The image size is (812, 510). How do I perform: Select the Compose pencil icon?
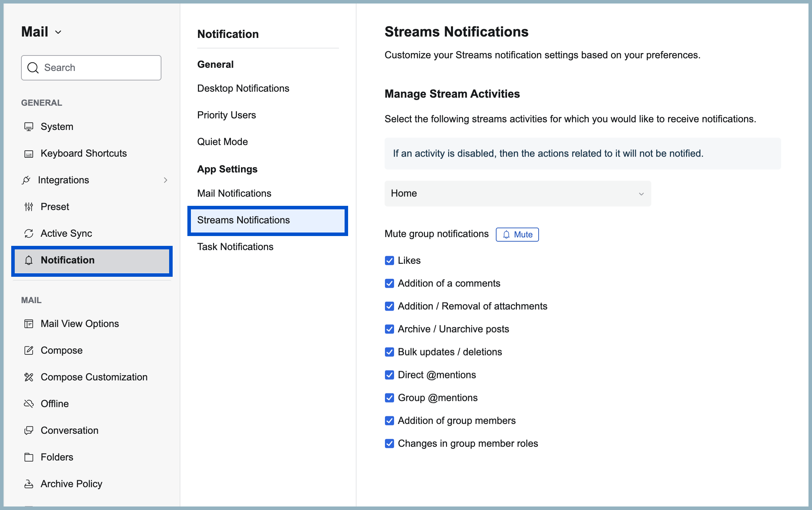point(28,350)
